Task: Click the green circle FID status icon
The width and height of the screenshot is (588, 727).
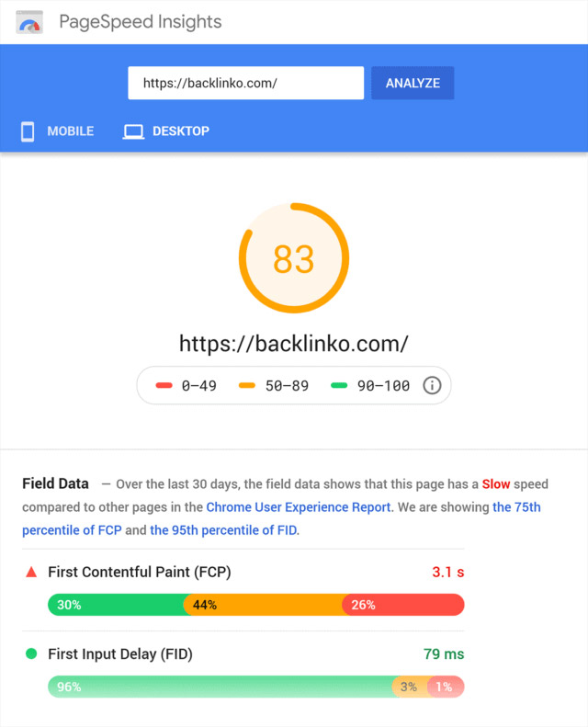Action: [31, 654]
